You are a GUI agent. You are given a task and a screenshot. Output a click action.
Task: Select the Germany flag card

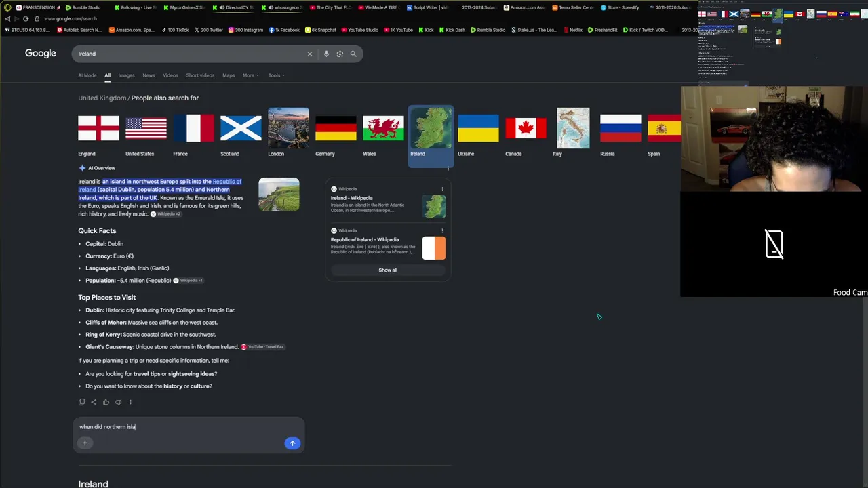(x=336, y=133)
